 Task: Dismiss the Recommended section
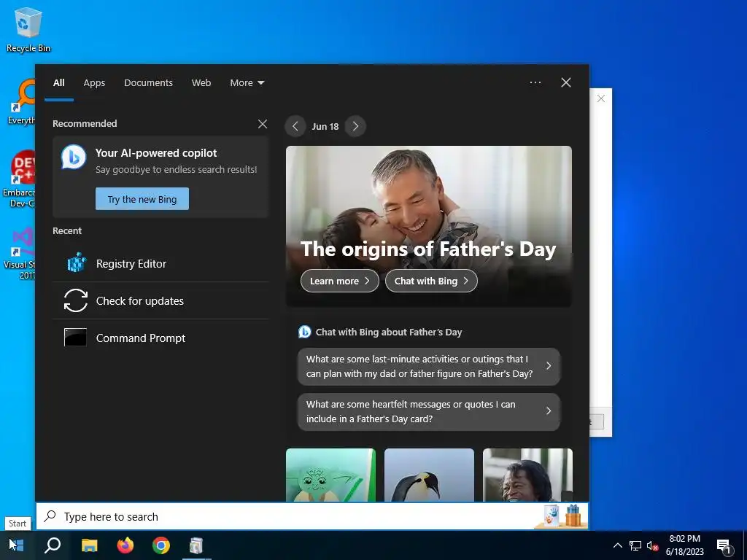pos(263,124)
